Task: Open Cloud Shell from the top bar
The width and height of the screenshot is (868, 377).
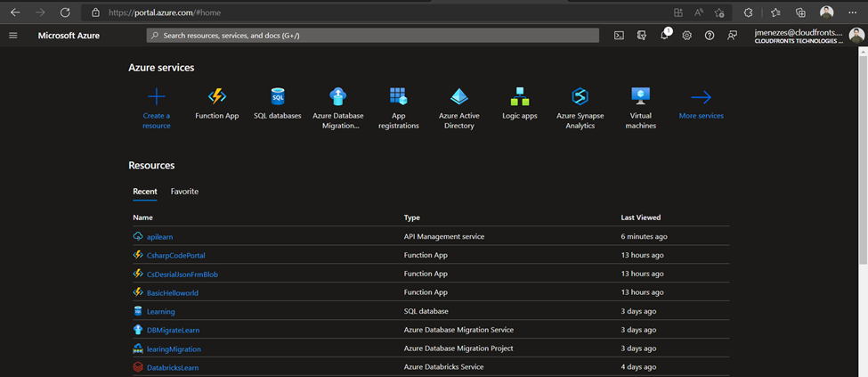Action: [620, 36]
